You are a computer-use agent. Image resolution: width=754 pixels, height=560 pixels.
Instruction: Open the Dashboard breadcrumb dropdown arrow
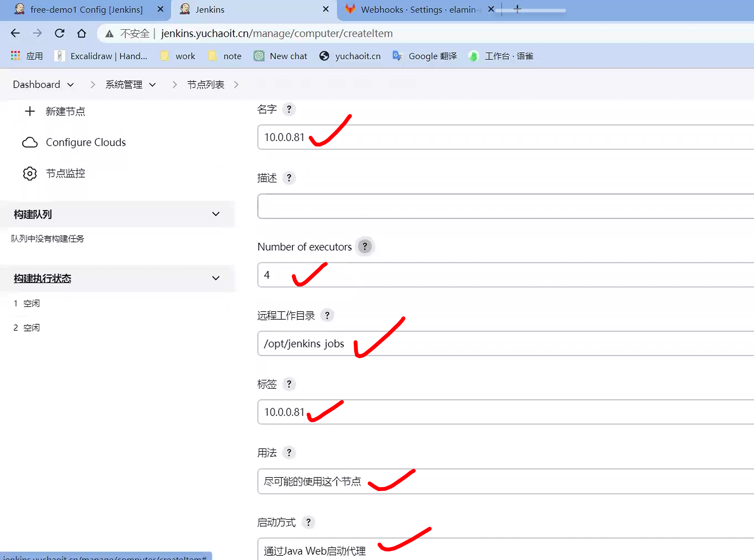pyautogui.click(x=70, y=85)
